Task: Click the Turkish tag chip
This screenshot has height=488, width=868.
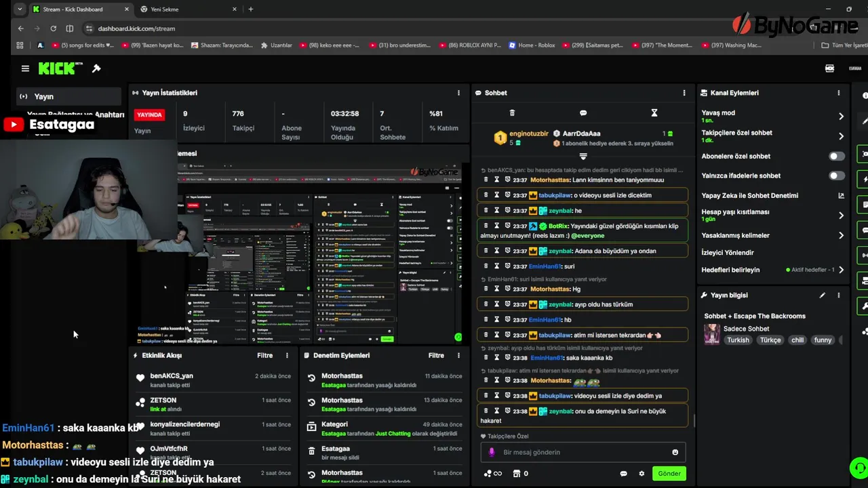Action: click(x=738, y=340)
